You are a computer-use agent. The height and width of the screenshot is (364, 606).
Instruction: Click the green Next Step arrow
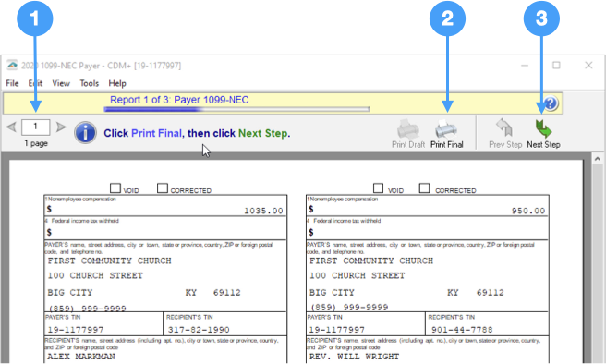click(543, 128)
